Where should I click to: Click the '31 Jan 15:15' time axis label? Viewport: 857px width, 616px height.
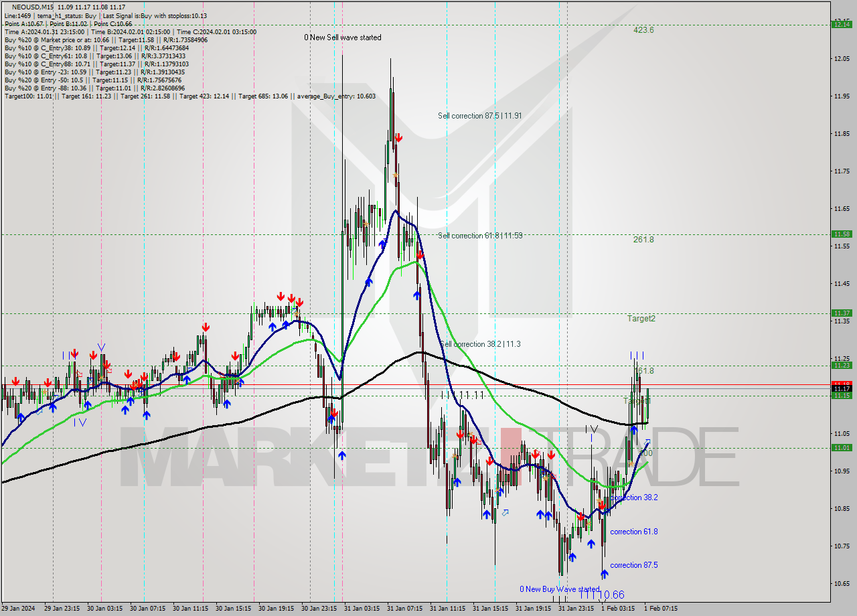pos(491,609)
